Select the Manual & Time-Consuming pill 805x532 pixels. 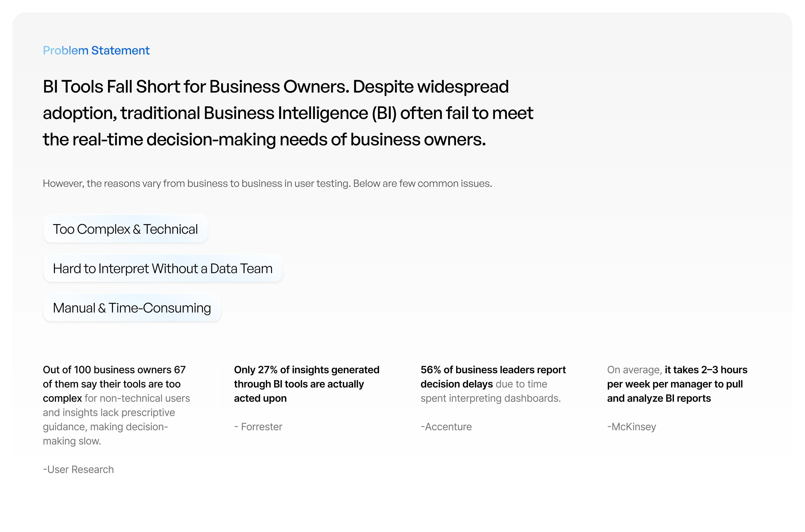coord(132,308)
